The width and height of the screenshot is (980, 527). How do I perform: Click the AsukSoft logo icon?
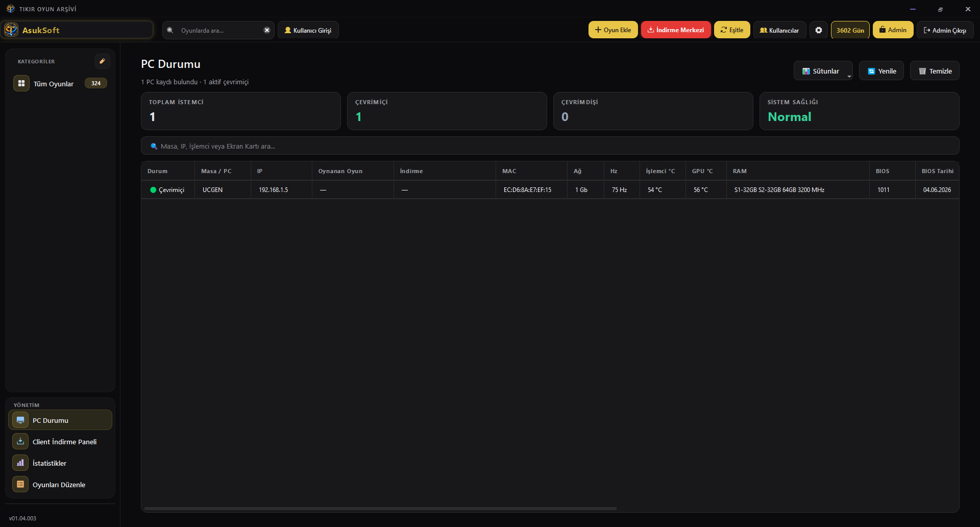click(11, 30)
